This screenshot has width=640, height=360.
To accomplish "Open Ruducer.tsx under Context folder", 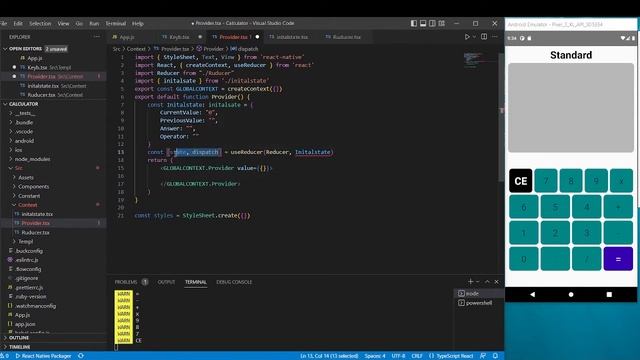I will tap(35, 233).
